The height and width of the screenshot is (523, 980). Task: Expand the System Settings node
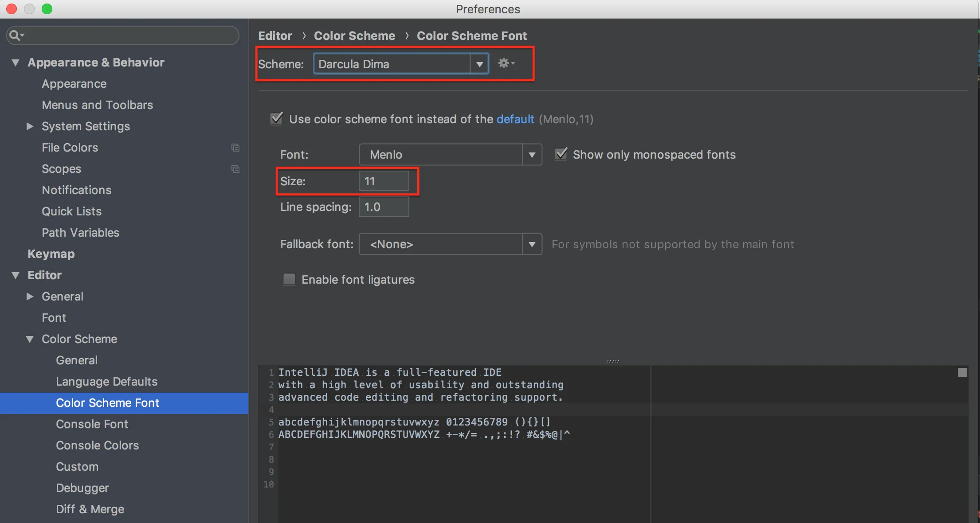(30, 126)
